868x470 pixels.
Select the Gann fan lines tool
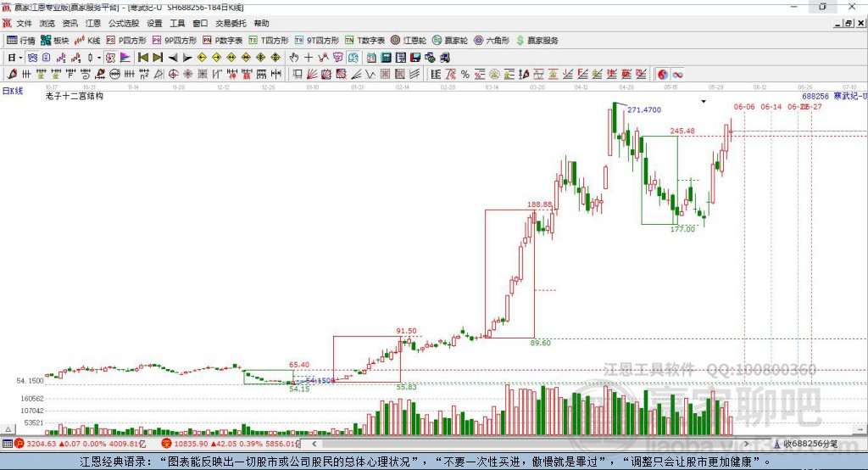coord(312,75)
